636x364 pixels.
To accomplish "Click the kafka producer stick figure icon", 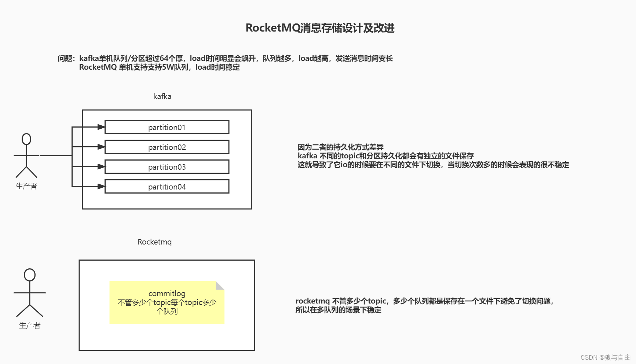I will tap(26, 155).
